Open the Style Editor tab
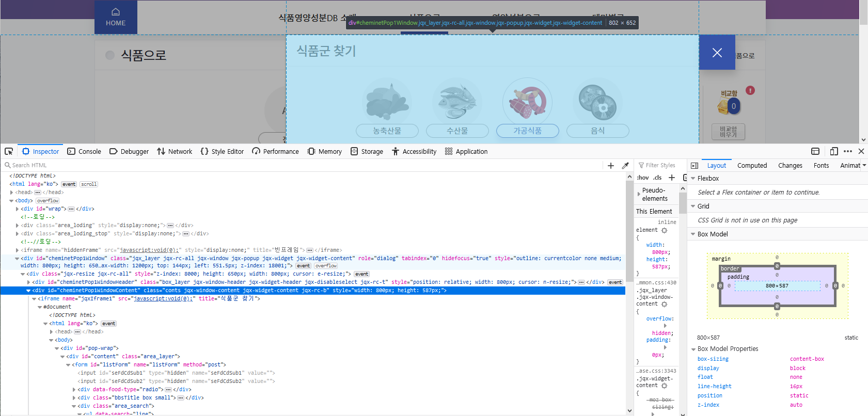Screen dimensions: 868x416 click(222, 151)
